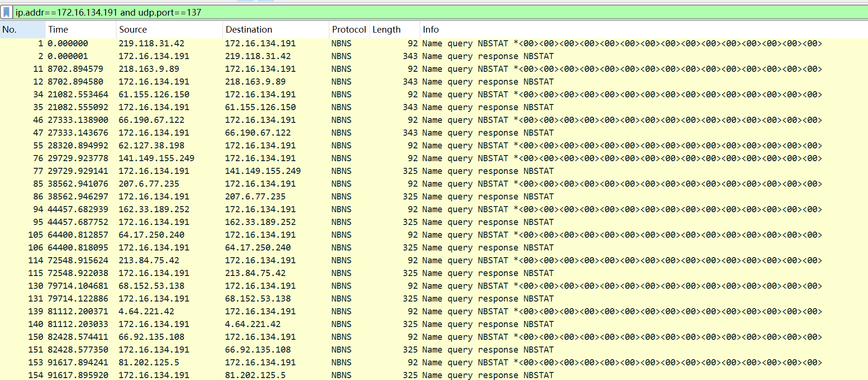This screenshot has height=380, width=868.
Task: Select packet number 77 in No. column
Action: pyautogui.click(x=38, y=171)
